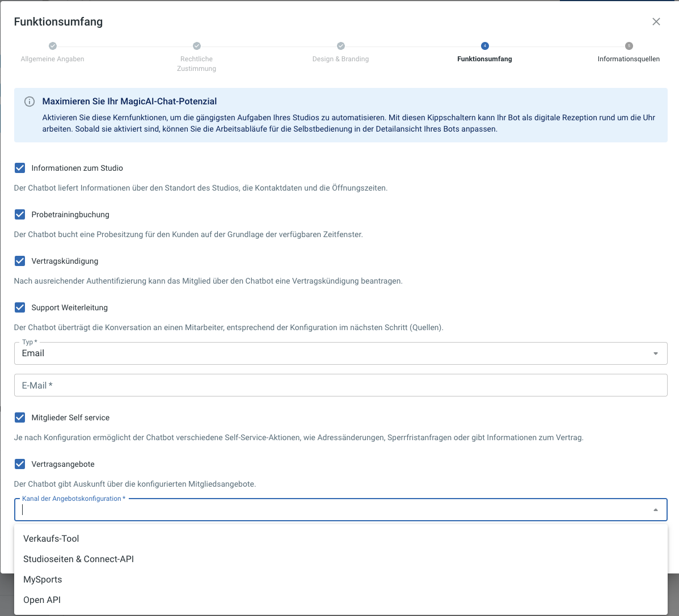
Task: Click the Support Weiterleitung label text
Action: (x=70, y=307)
